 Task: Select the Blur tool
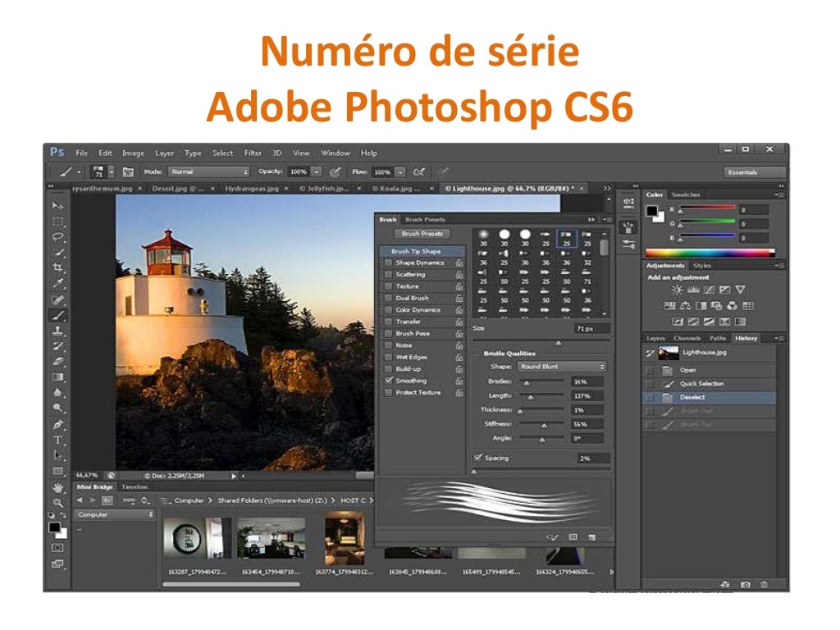tap(58, 393)
